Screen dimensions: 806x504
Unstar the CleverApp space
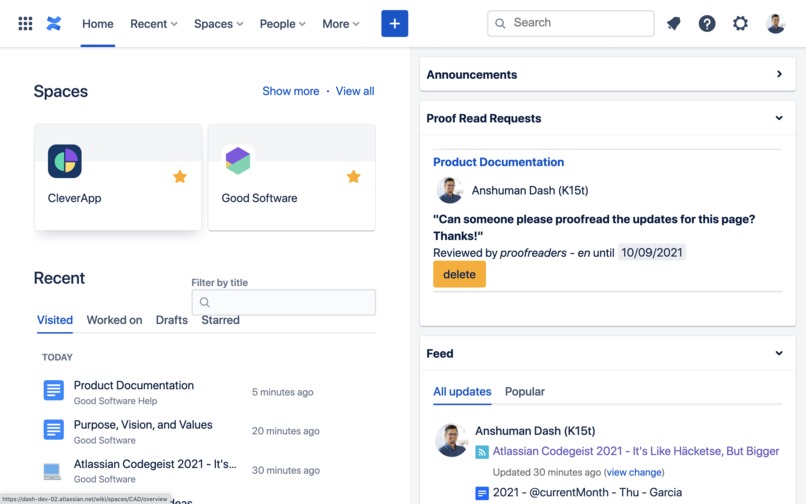(180, 177)
